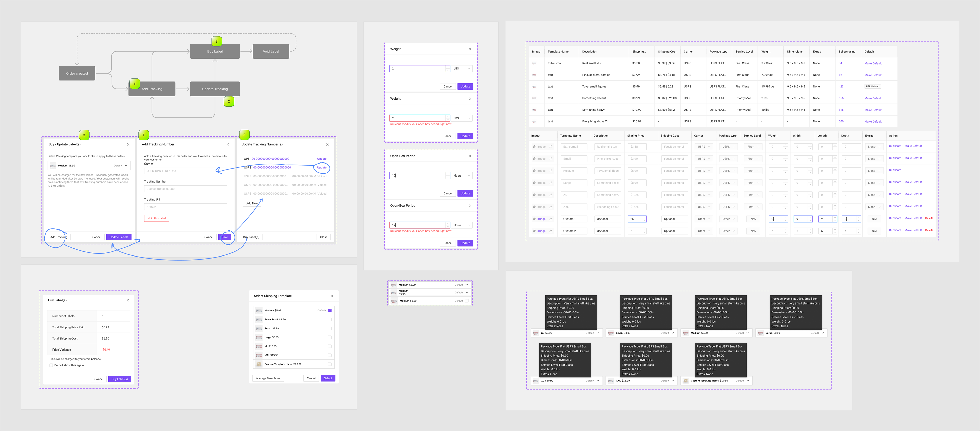Click the Shipping Cost header in edit table
The height and width of the screenshot is (431, 980).
click(669, 136)
